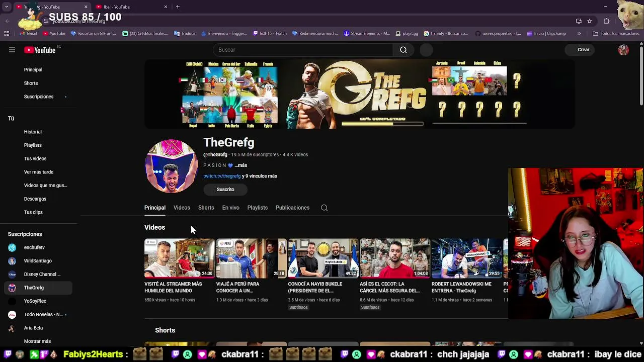Open Tus videos in the sidebar

click(x=36, y=158)
